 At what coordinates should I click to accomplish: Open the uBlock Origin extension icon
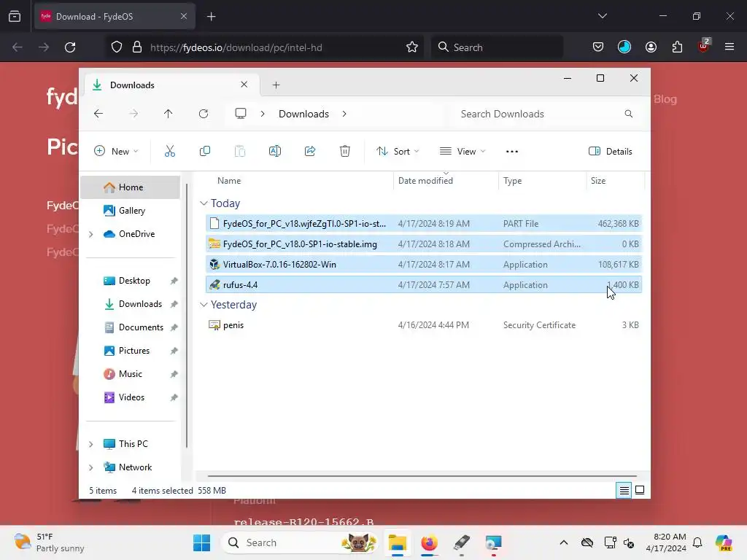pyautogui.click(x=704, y=46)
